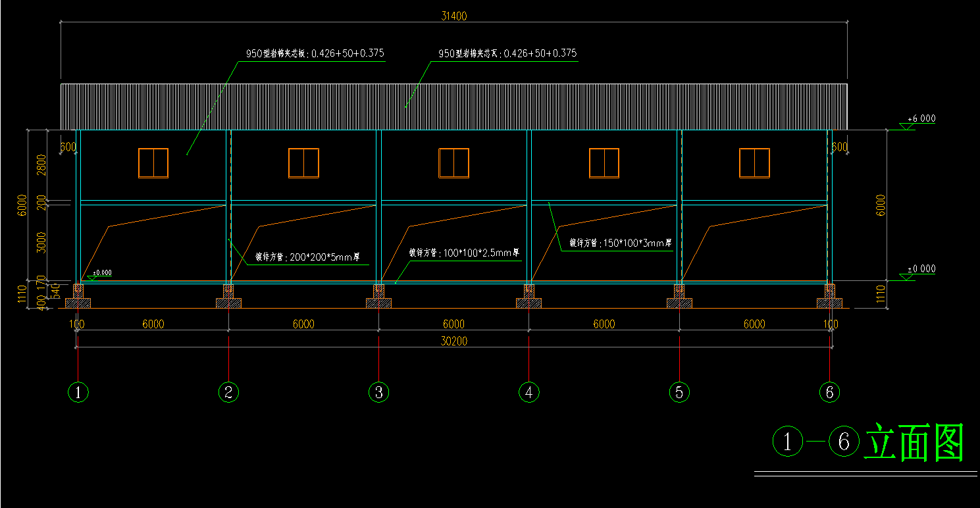Click the 100*100*2.5mm square tube label
Screen dimensions: 980x508
tap(465, 253)
